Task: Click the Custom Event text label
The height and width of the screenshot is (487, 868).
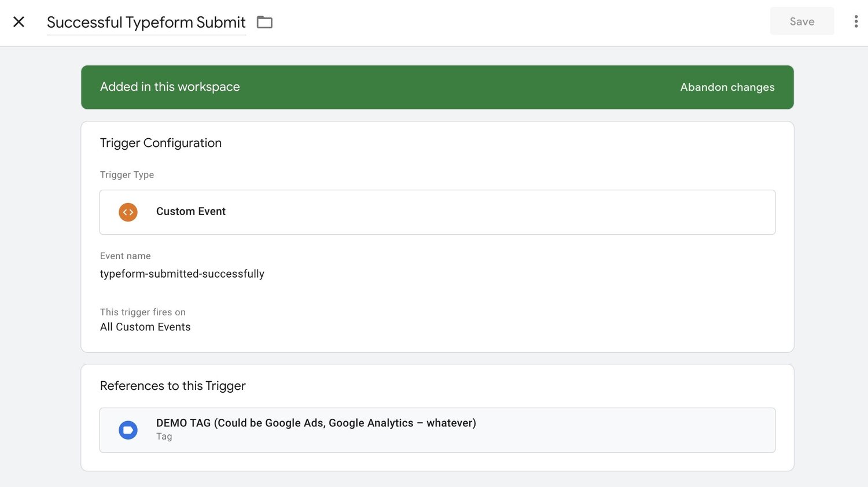Action: (191, 212)
